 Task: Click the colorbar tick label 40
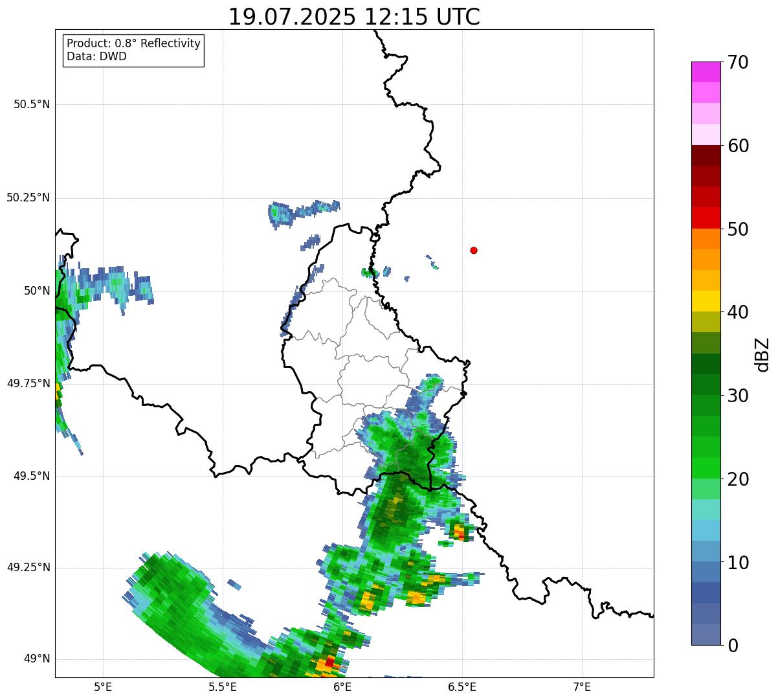[738, 312]
